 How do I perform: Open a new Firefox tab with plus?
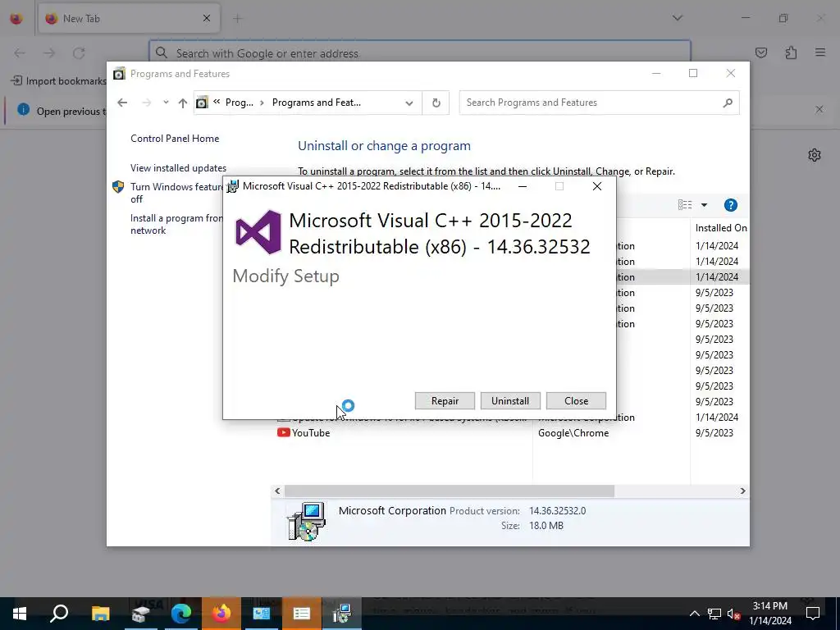pyautogui.click(x=237, y=18)
